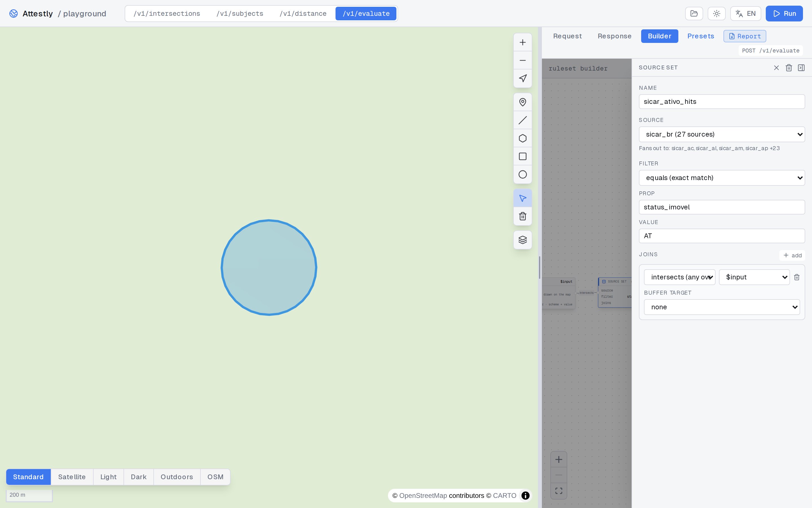Open the Filter dropdown equals exact match

(722, 178)
